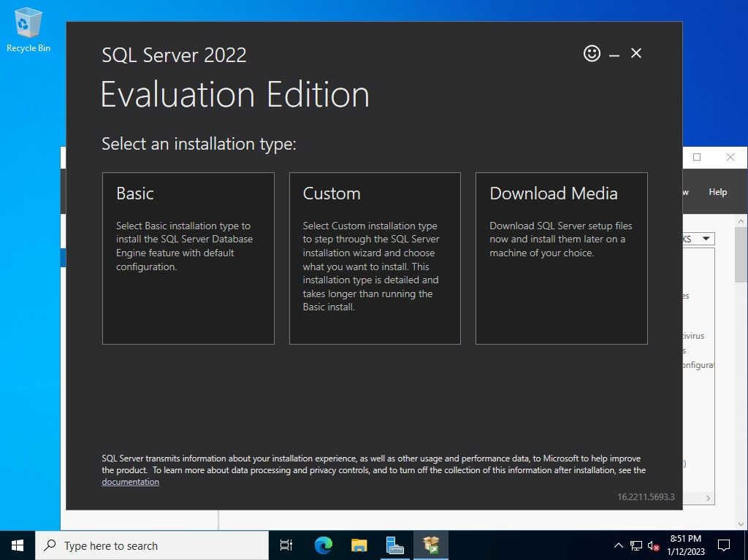Click the smiley feedback icon

click(x=592, y=53)
